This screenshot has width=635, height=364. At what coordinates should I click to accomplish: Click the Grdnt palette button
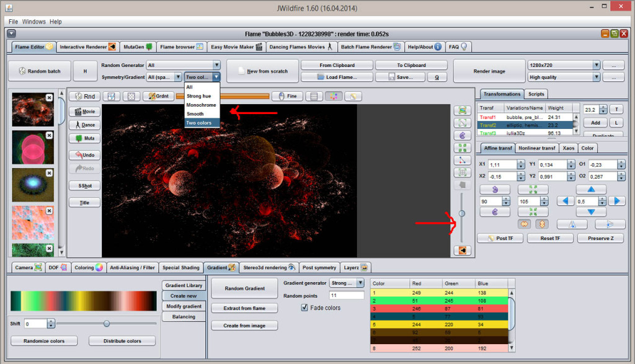[x=158, y=96]
